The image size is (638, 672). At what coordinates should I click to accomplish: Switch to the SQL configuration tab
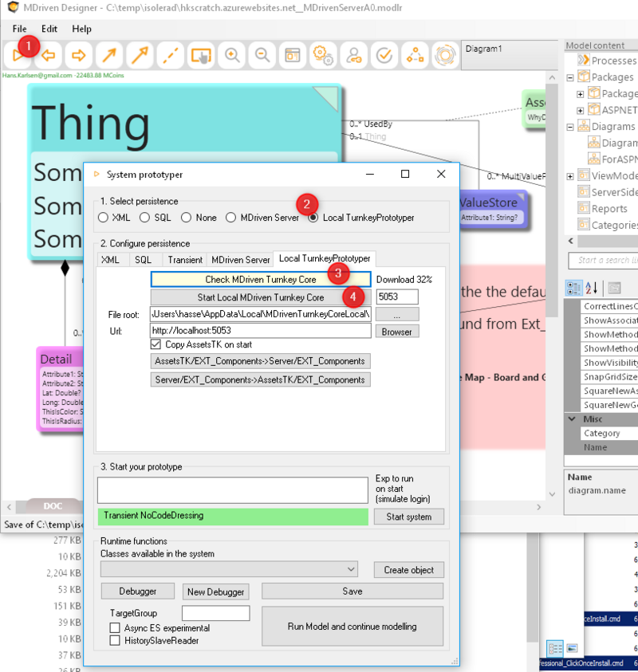146,260
